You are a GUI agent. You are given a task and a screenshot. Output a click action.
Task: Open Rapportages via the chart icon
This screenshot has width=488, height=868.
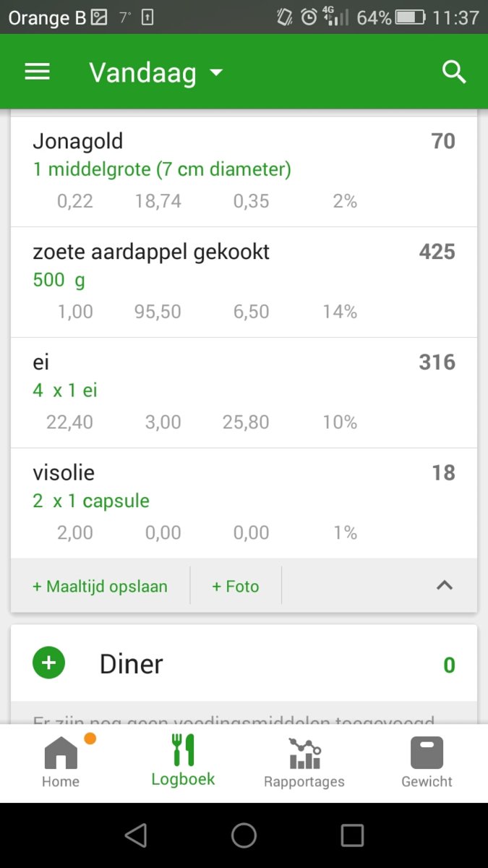pos(304,754)
